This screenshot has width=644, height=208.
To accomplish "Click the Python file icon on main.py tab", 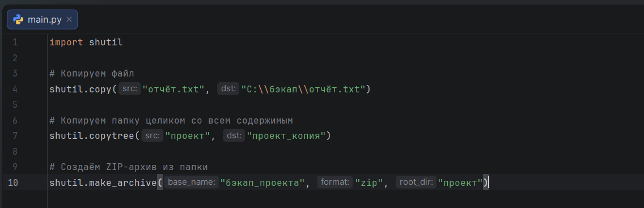I will coord(18,19).
